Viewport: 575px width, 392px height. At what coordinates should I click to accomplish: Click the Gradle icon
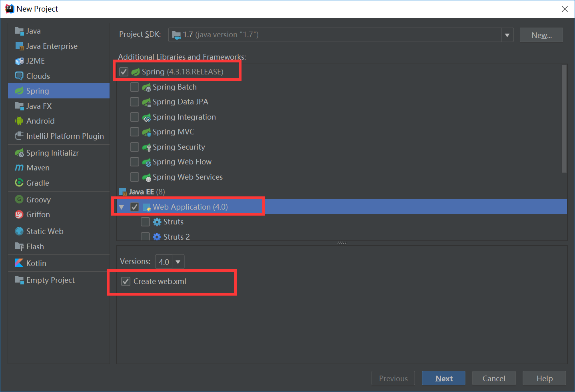(x=19, y=183)
